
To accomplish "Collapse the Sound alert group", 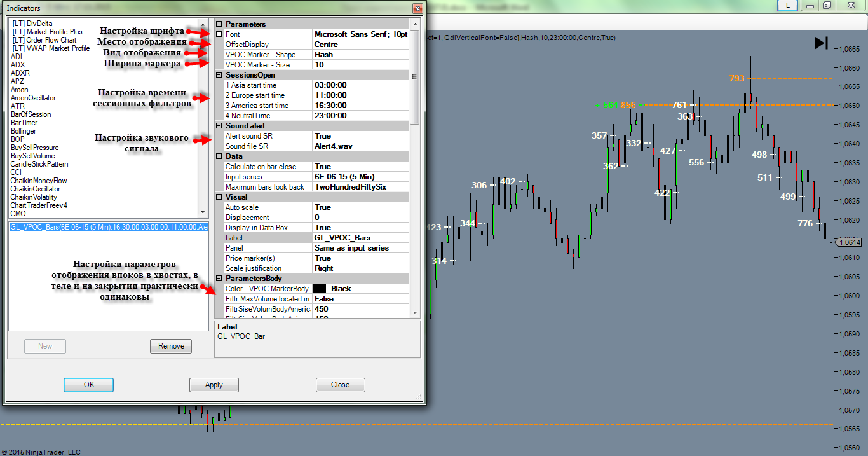I will click(x=219, y=126).
